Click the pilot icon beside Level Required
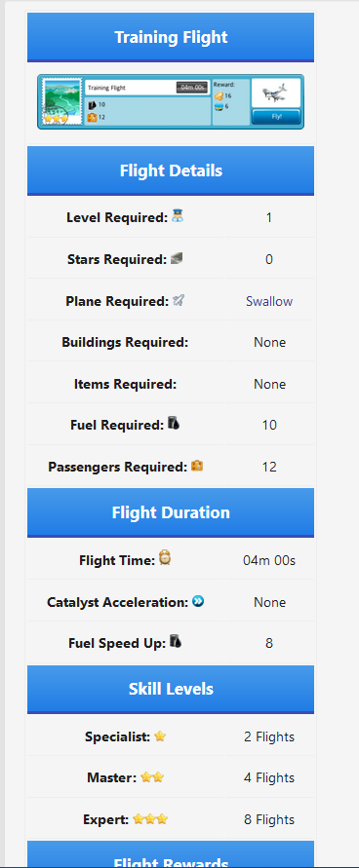 pyautogui.click(x=178, y=216)
